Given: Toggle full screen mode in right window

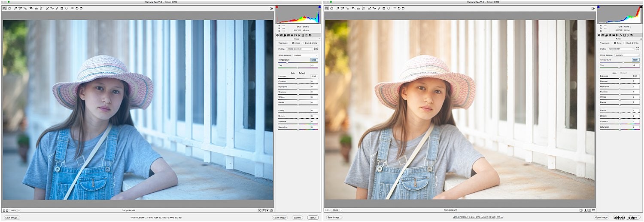Looking at the screenshot, I should (594, 8).
